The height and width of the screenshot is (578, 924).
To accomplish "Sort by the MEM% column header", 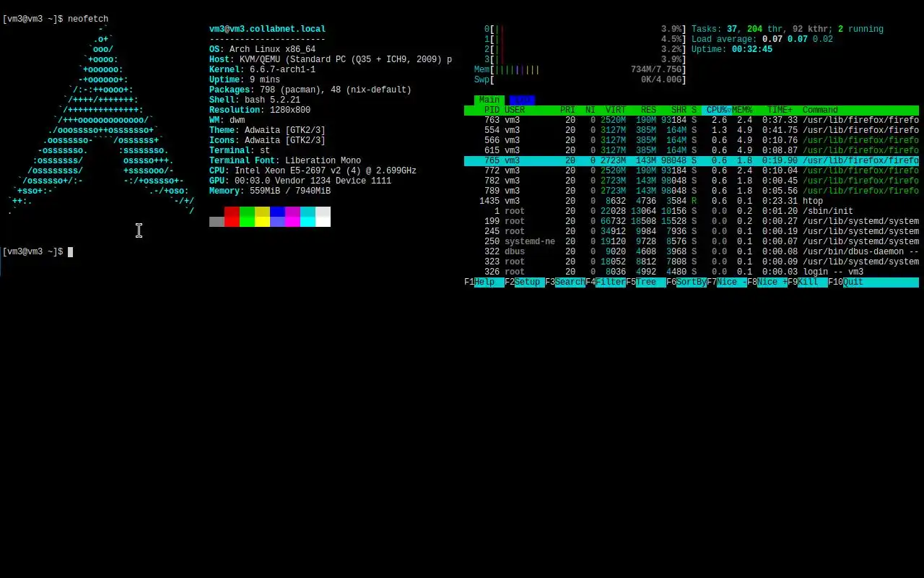I will click(742, 110).
